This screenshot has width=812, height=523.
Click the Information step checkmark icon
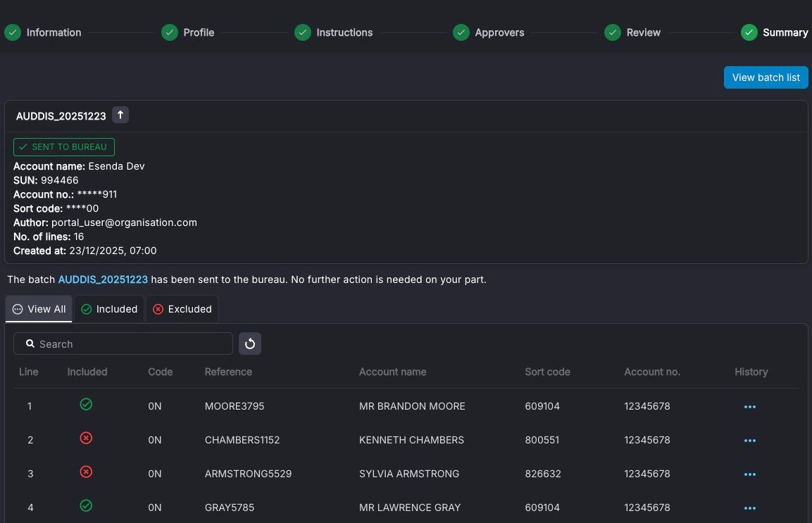coord(13,32)
